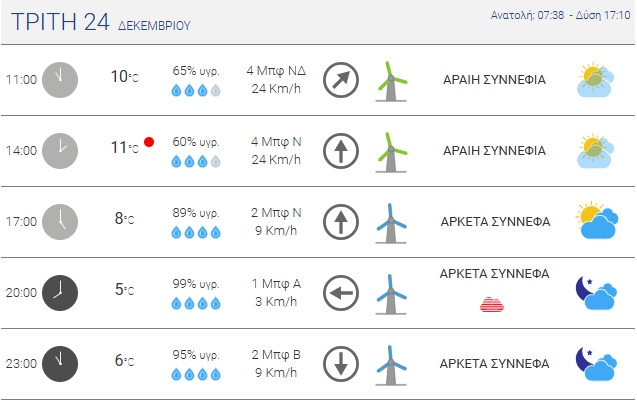
Task: Click the red dot beside 11°C
Action: pos(149,142)
